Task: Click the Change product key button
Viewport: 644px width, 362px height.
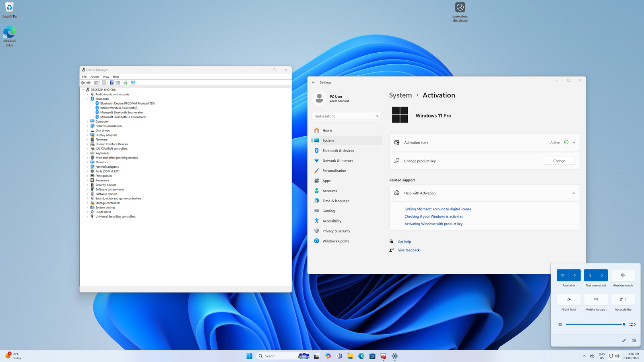Action: tap(559, 161)
